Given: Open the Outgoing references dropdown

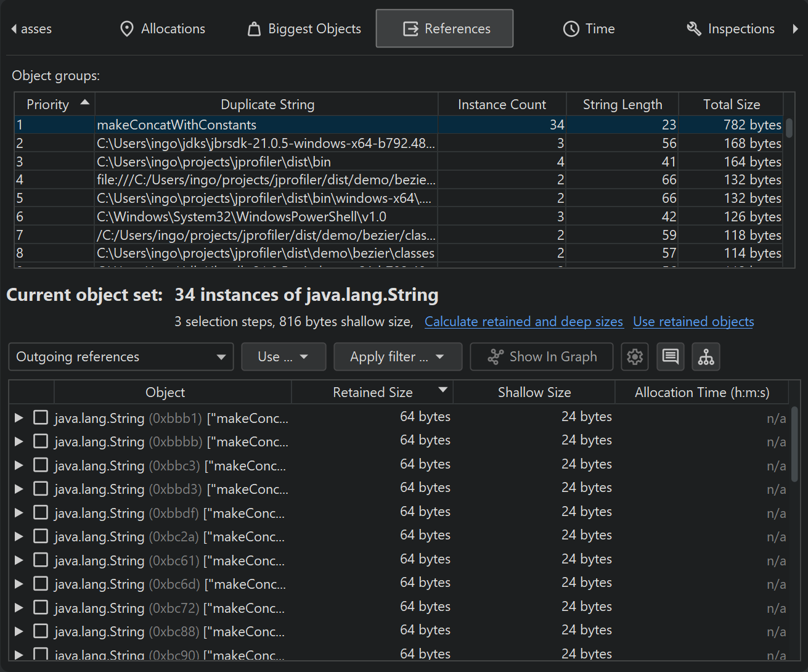Looking at the screenshot, I should [121, 357].
